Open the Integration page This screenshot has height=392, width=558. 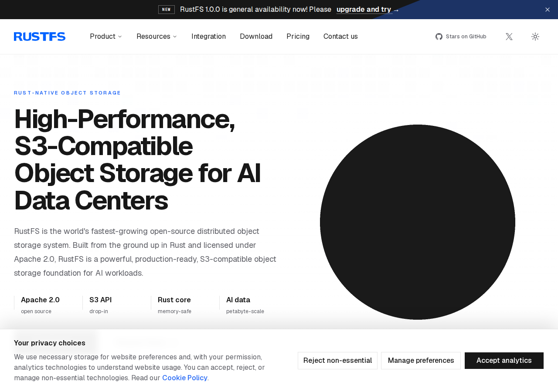208,37
